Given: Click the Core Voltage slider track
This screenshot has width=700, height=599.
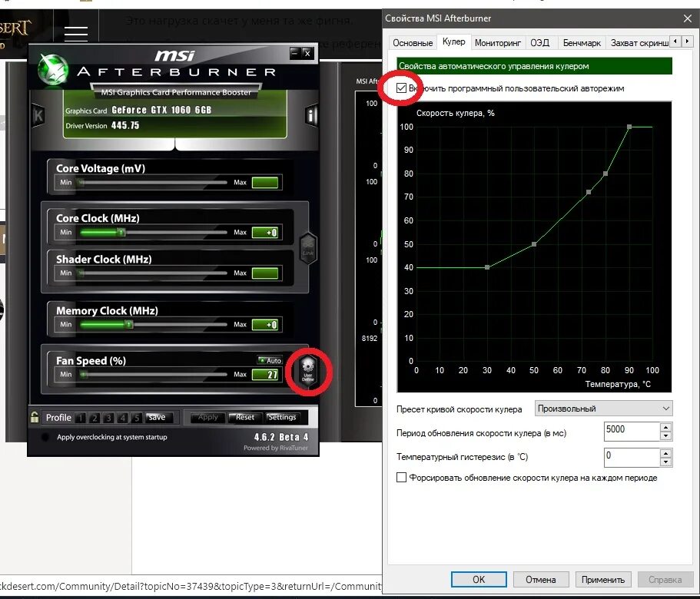Looking at the screenshot, I should point(154,182).
